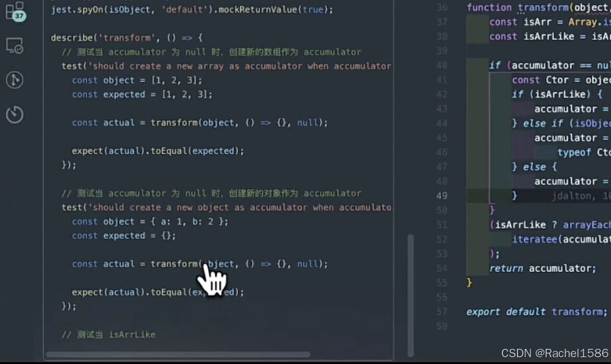This screenshot has width=611, height=364.
Task: Click line number 49 in the gutter
Action: click(x=442, y=196)
